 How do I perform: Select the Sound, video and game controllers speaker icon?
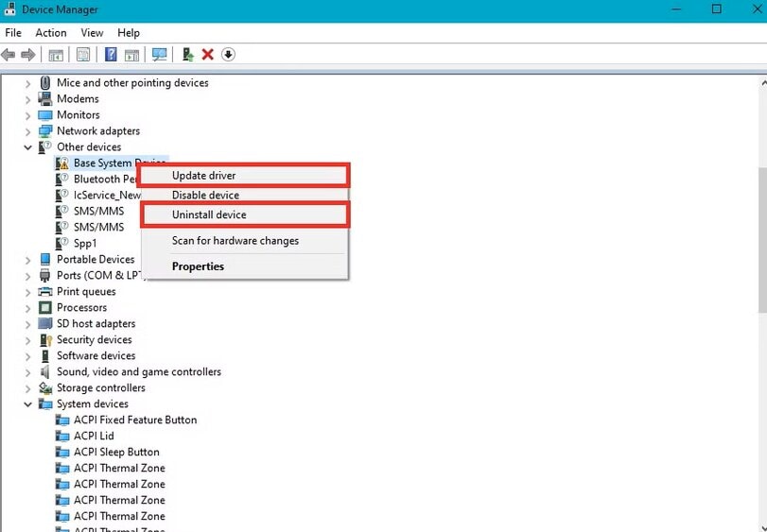point(45,371)
